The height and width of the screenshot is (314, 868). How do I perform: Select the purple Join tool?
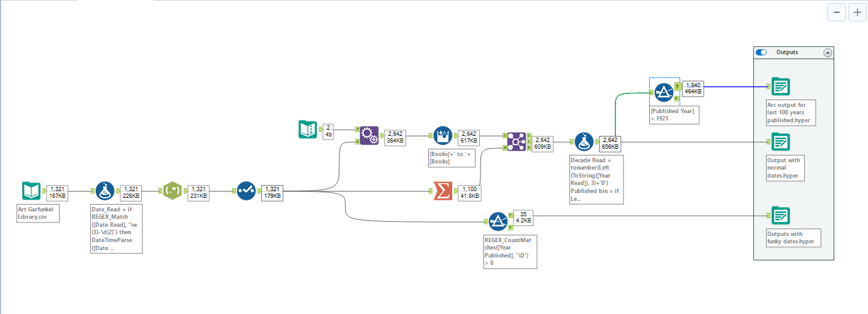click(517, 142)
